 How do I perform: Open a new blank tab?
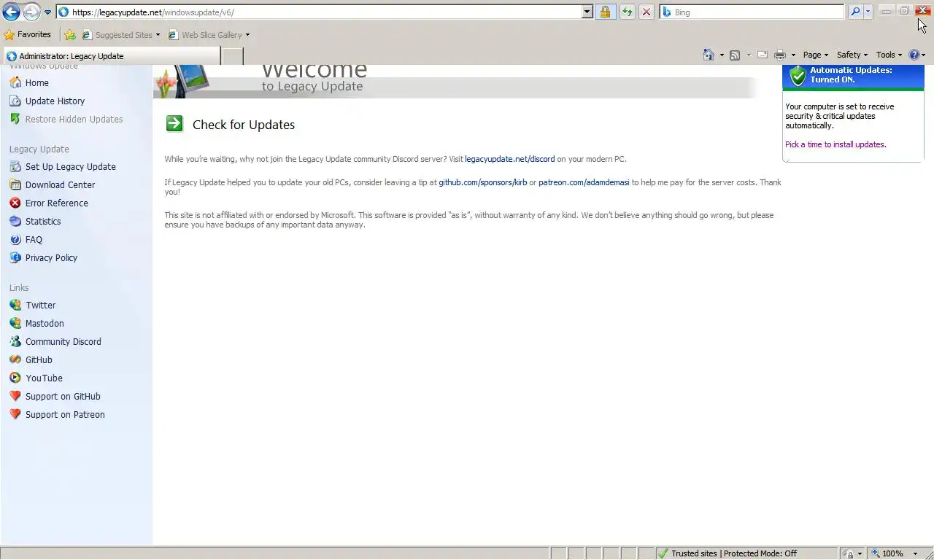click(x=232, y=55)
